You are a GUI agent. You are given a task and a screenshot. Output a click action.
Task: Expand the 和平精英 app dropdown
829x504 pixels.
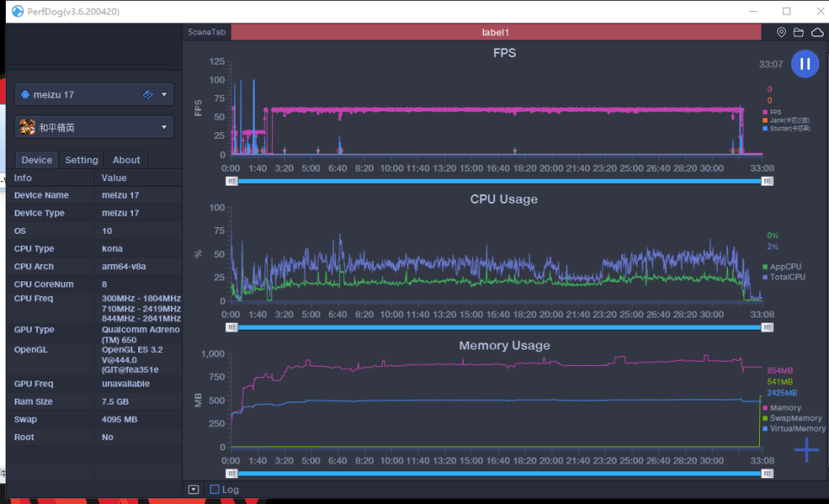tap(164, 128)
